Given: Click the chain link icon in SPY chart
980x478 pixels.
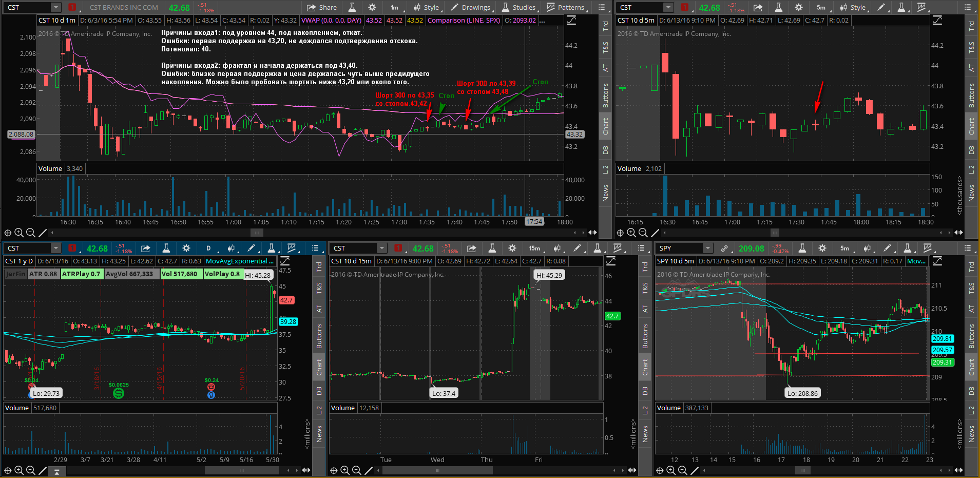Looking at the screenshot, I should tap(724, 248).
